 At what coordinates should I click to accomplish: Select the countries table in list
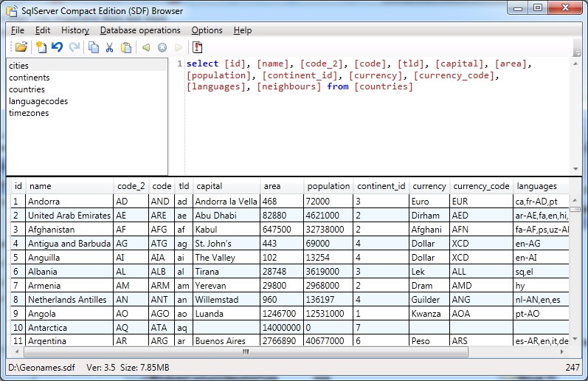[27, 89]
